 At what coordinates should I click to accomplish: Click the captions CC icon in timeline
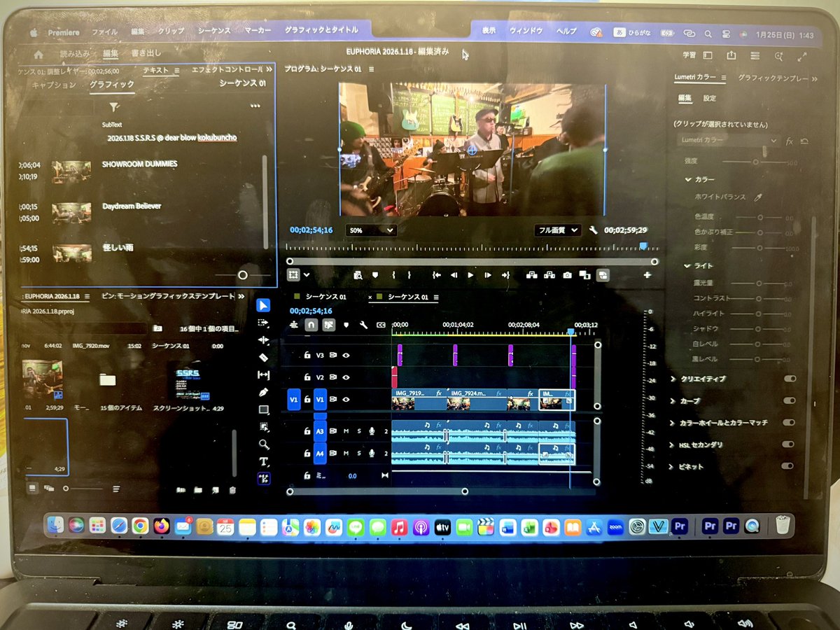[381, 324]
